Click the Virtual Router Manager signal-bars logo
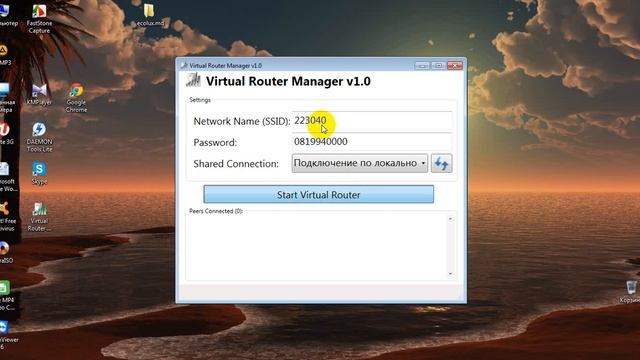Image resolution: width=640 pixels, height=360 pixels. coord(193,80)
